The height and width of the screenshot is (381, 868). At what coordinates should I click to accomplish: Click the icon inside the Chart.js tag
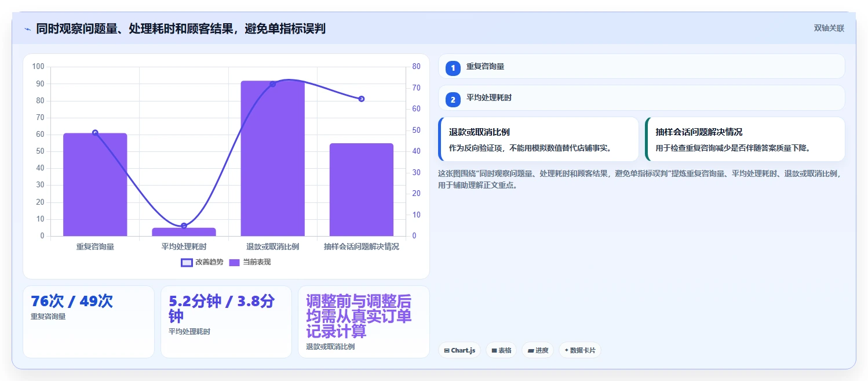click(x=447, y=350)
